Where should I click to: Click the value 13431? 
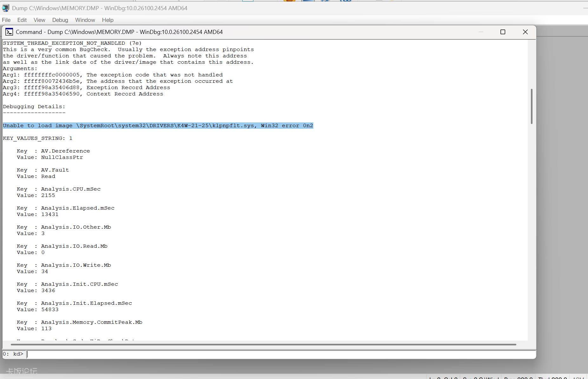pos(50,214)
